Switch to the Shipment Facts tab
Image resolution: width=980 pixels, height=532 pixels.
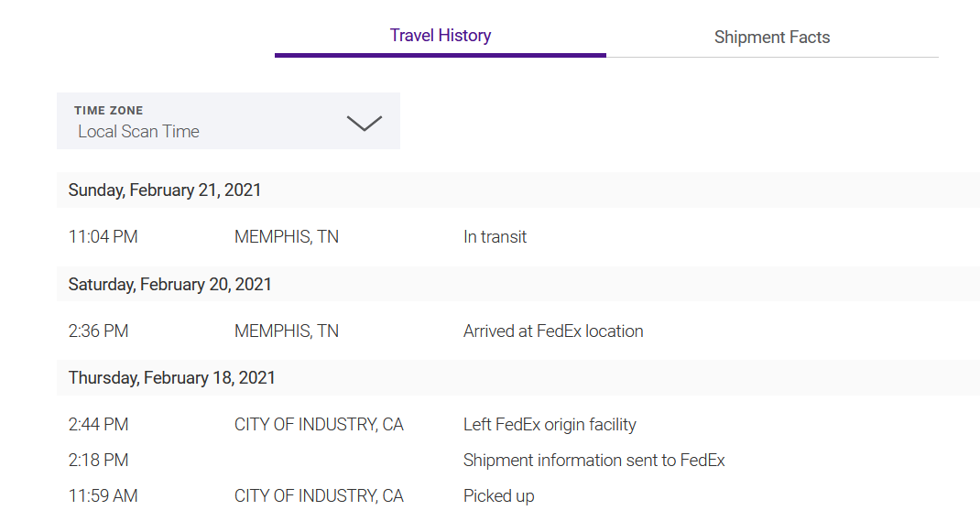point(772,37)
